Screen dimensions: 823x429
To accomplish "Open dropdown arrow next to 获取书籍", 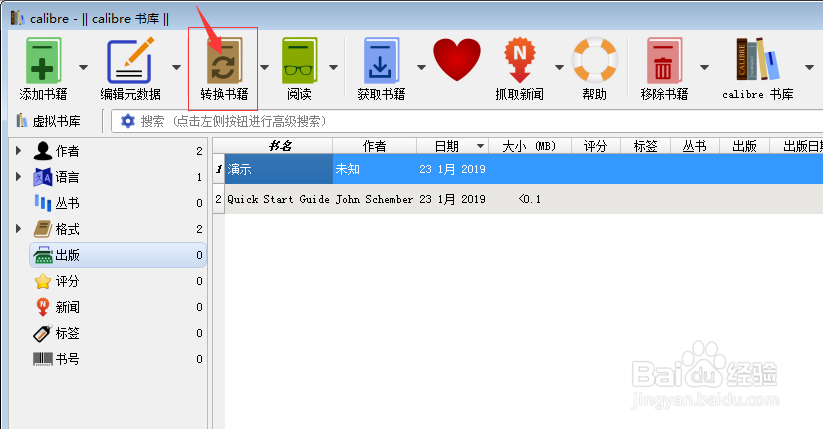I will pyautogui.click(x=421, y=67).
